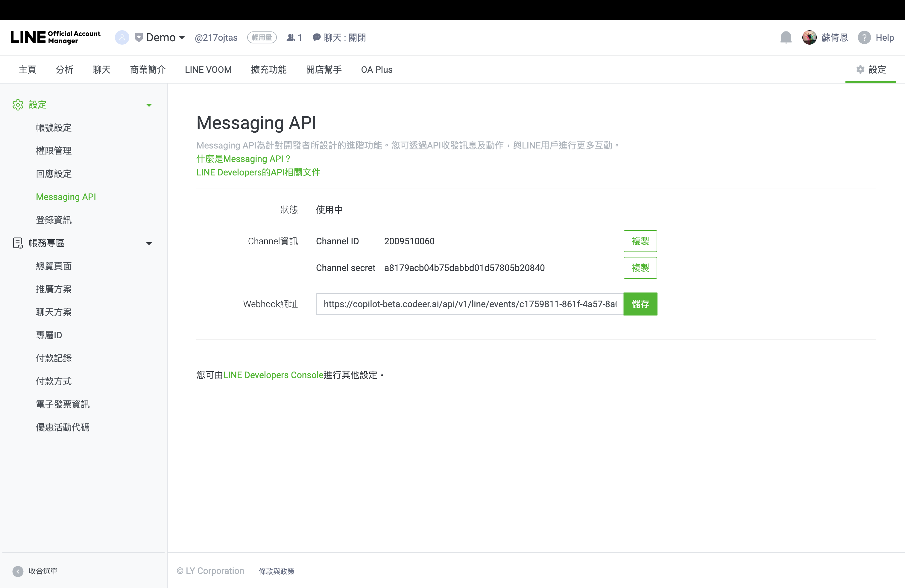
Task: Switch to the LINE VOOM tab
Action: 208,69
